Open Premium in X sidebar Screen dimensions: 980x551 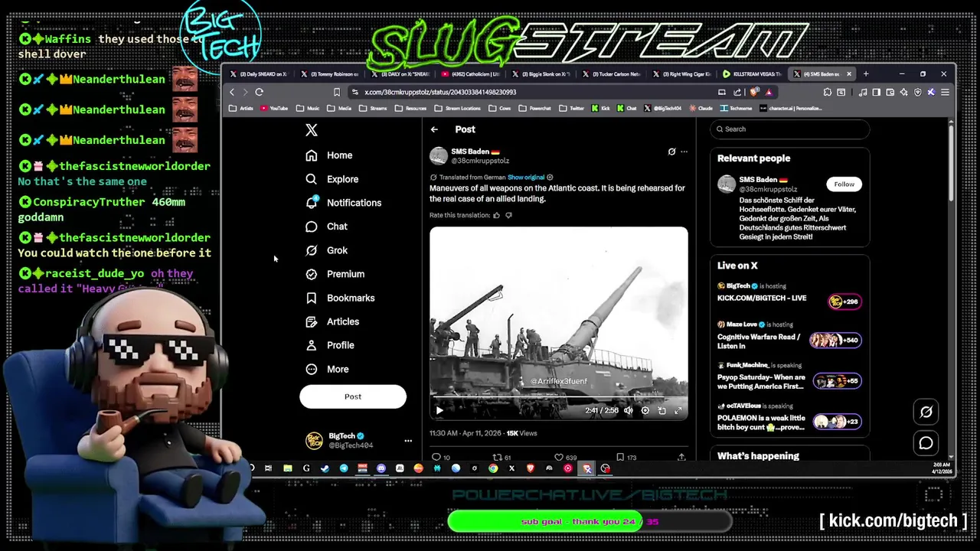tap(335, 274)
